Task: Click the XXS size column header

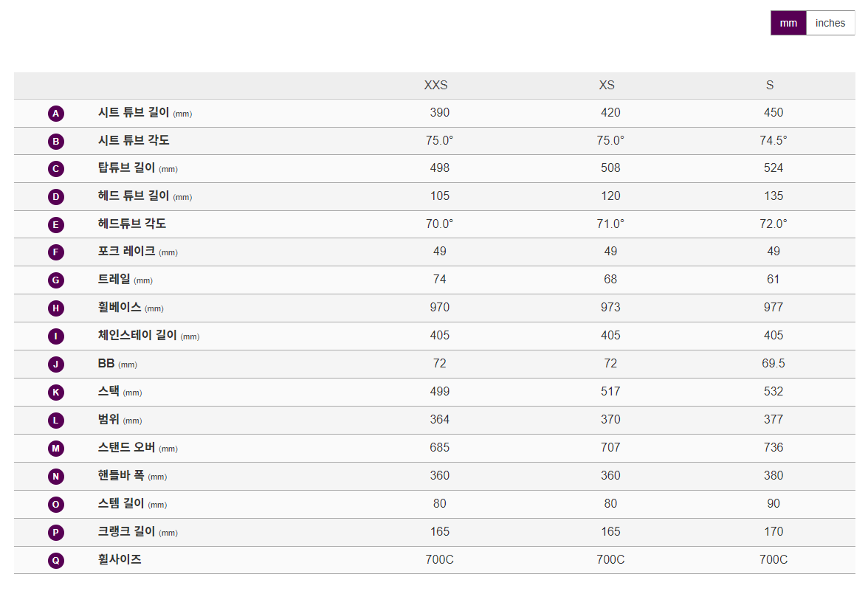Action: coord(435,86)
